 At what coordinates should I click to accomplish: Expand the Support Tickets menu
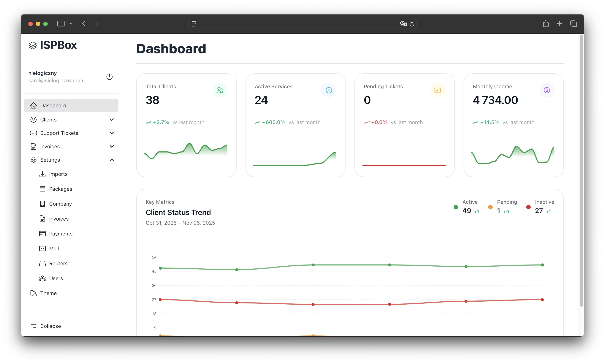(112, 133)
